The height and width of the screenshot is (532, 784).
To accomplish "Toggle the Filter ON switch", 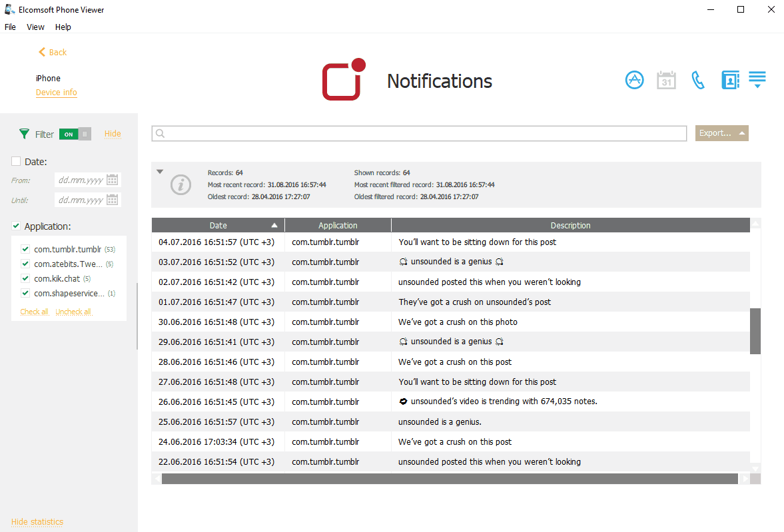I will tap(75, 134).
